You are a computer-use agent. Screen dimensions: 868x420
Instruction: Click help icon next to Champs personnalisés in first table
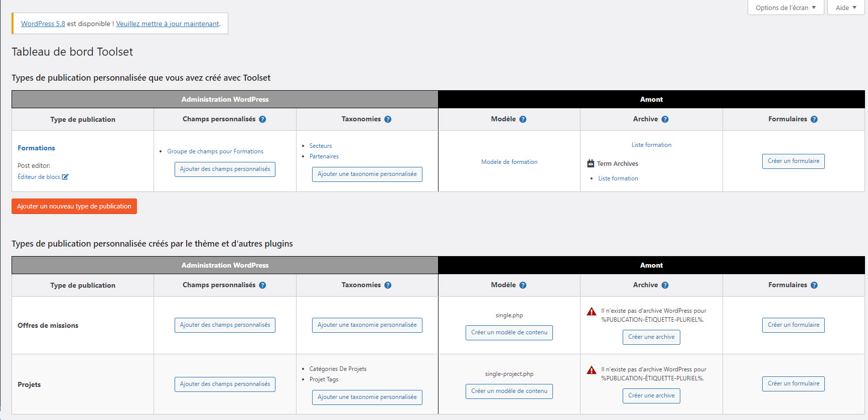point(262,119)
